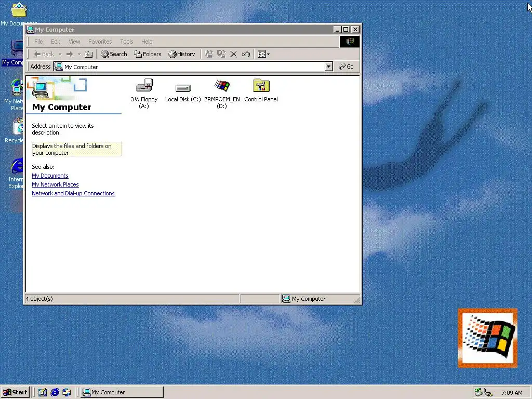Open the History pane

[x=182, y=54]
